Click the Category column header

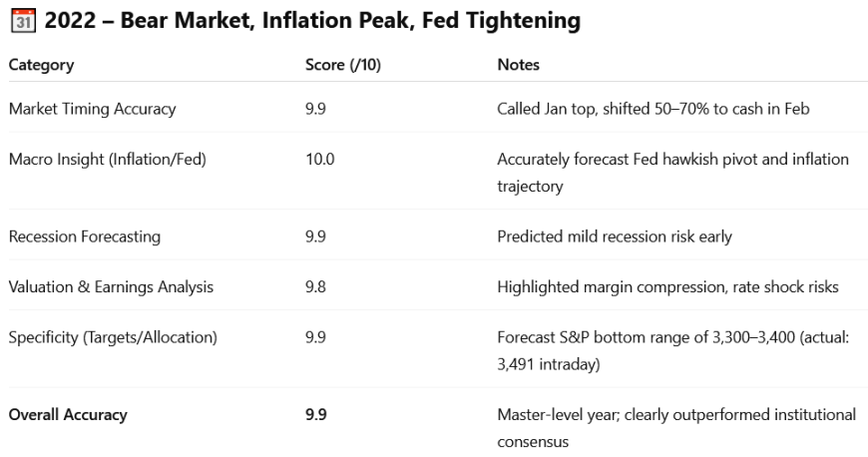pos(41,65)
